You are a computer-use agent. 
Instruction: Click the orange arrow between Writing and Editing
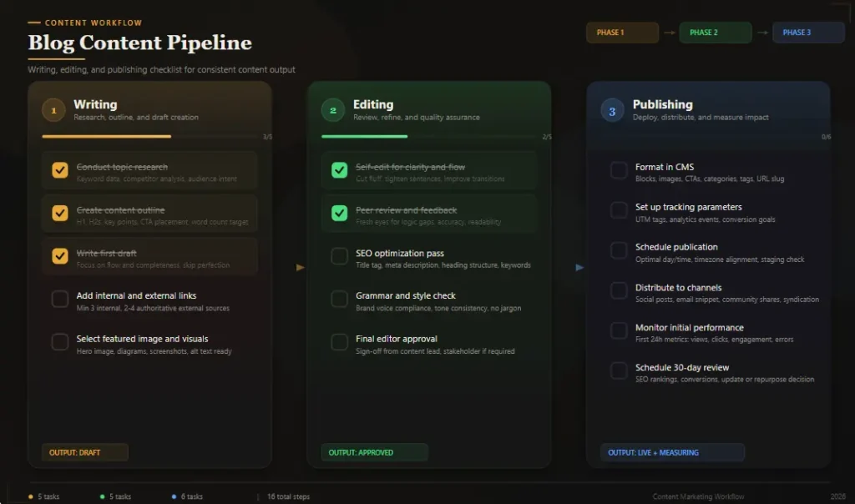[x=299, y=268]
